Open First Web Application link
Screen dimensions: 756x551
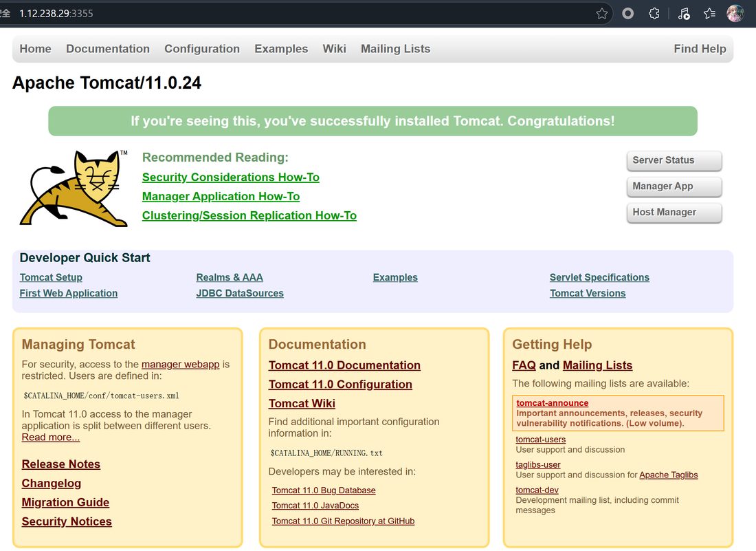pos(69,293)
